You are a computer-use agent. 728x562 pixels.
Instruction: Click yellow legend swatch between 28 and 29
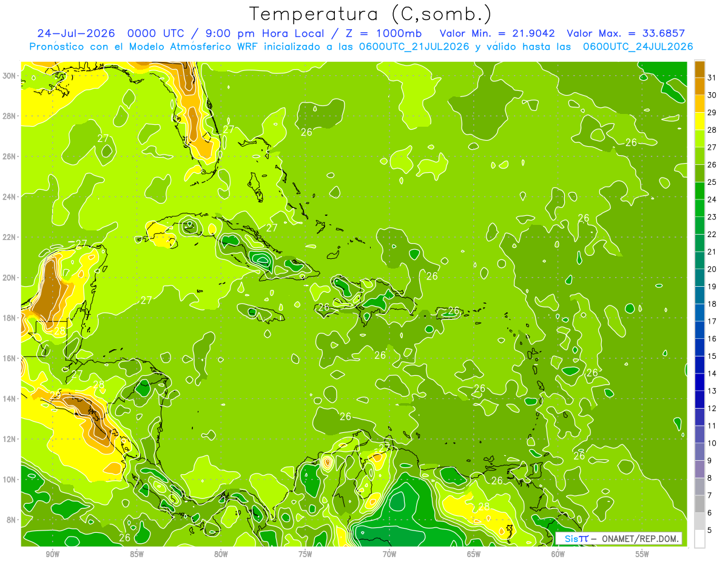coord(699,121)
